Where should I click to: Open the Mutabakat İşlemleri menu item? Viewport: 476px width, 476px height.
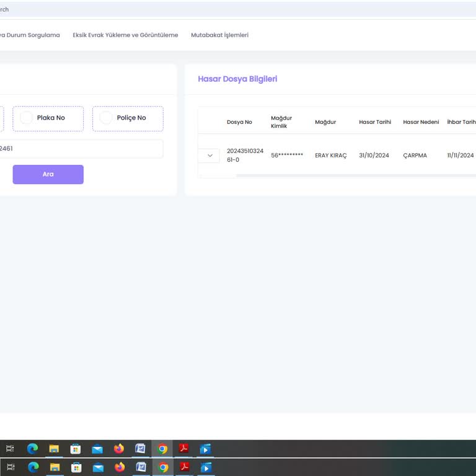coord(219,35)
